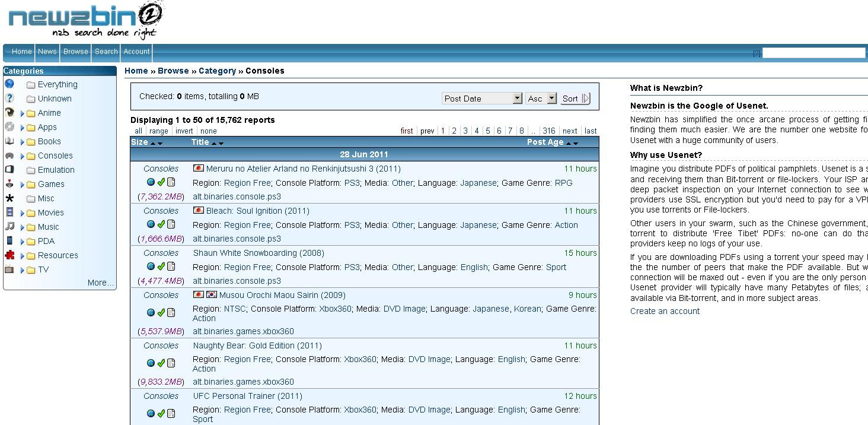Open the Post Date sort field dropdown
The image size is (868, 425).
[517, 99]
